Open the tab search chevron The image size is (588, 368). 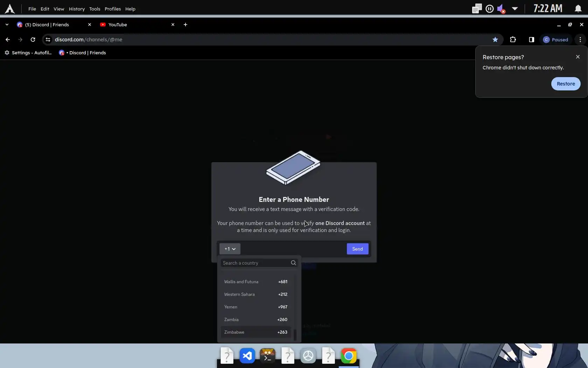pyautogui.click(x=7, y=25)
